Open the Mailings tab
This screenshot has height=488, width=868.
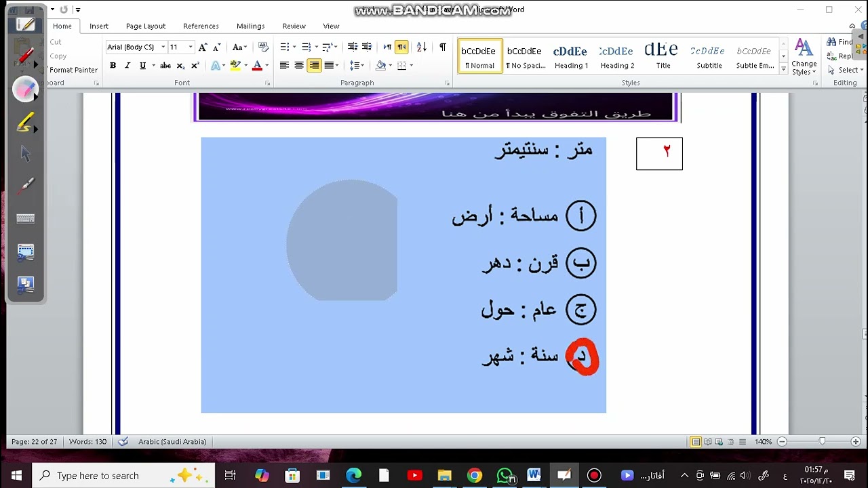point(251,26)
